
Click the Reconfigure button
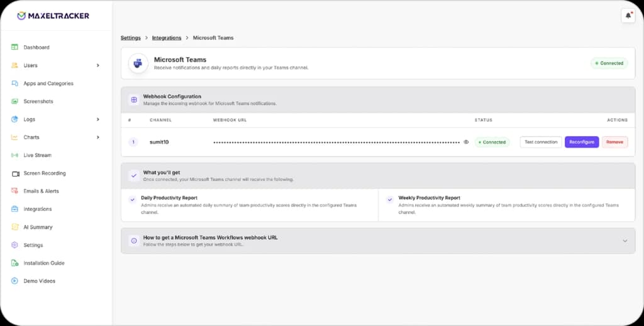(x=582, y=142)
